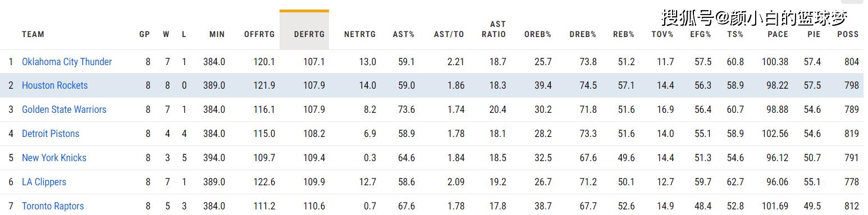Sort by the AST RATIO column header
The height and width of the screenshot is (215, 868).
click(x=494, y=29)
